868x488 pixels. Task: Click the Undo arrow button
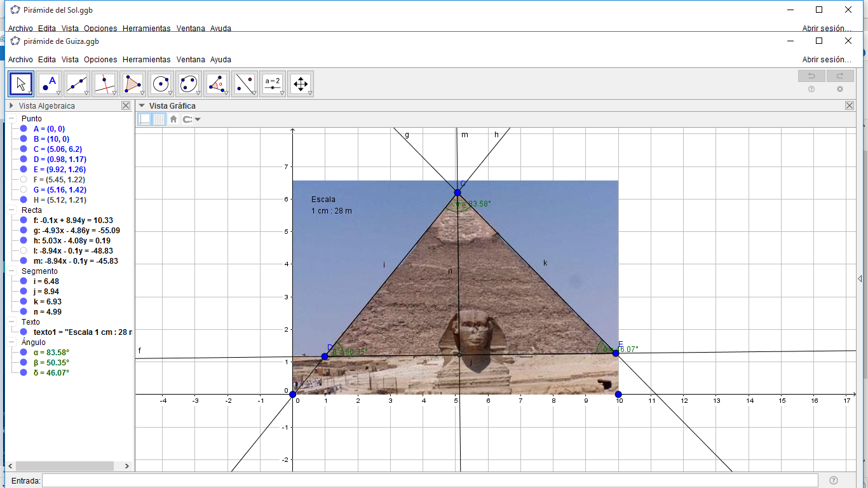(x=811, y=76)
